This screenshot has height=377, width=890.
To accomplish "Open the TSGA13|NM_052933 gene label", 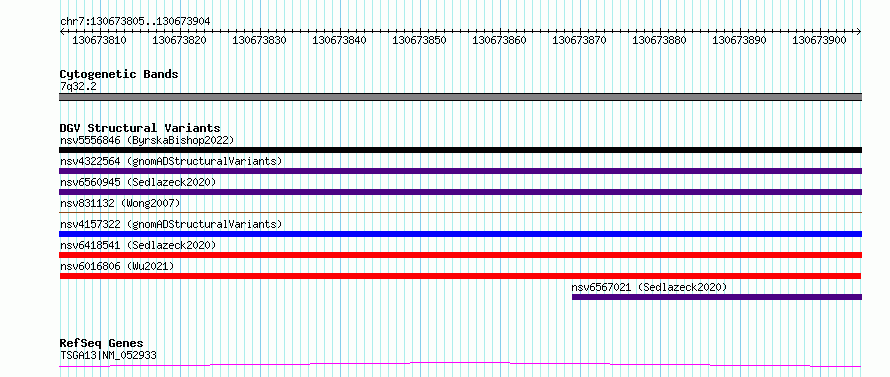I will (x=108, y=355).
